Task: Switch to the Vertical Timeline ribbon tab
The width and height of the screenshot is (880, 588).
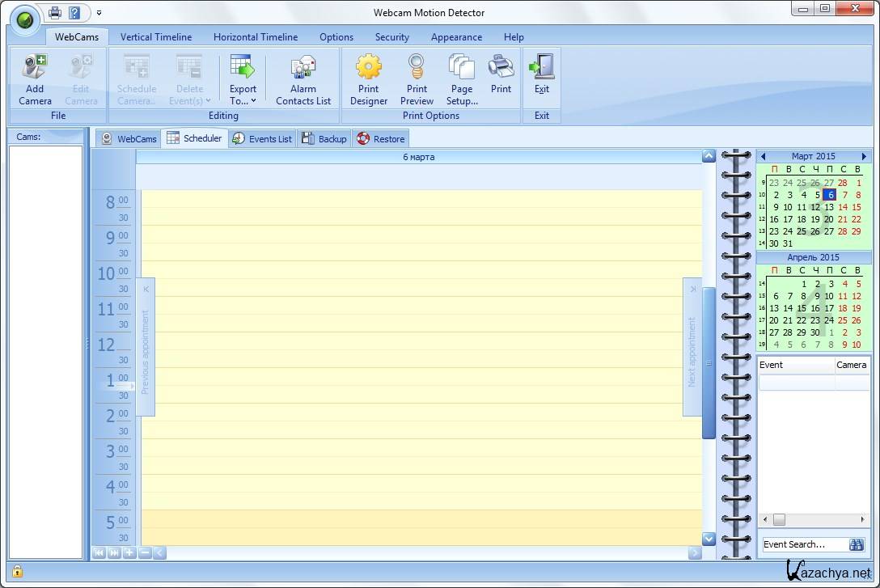Action: [156, 37]
